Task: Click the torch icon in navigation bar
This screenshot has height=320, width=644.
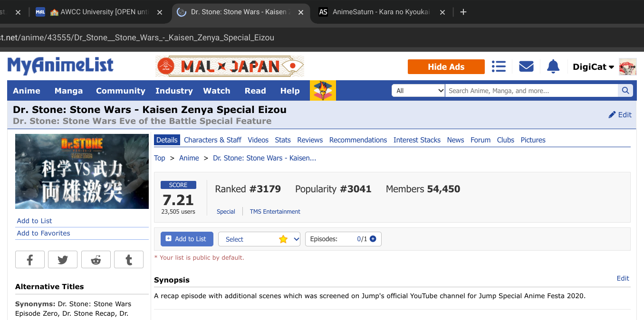Action: point(323,90)
